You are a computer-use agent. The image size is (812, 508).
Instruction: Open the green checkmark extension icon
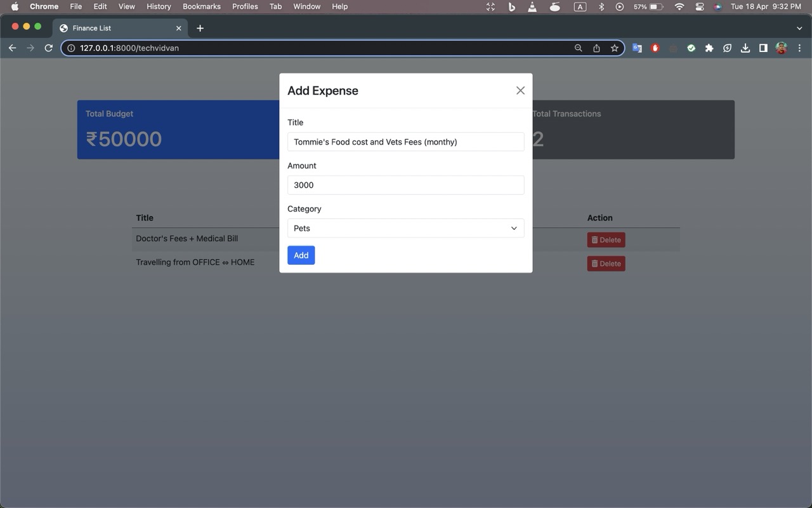[x=691, y=48]
